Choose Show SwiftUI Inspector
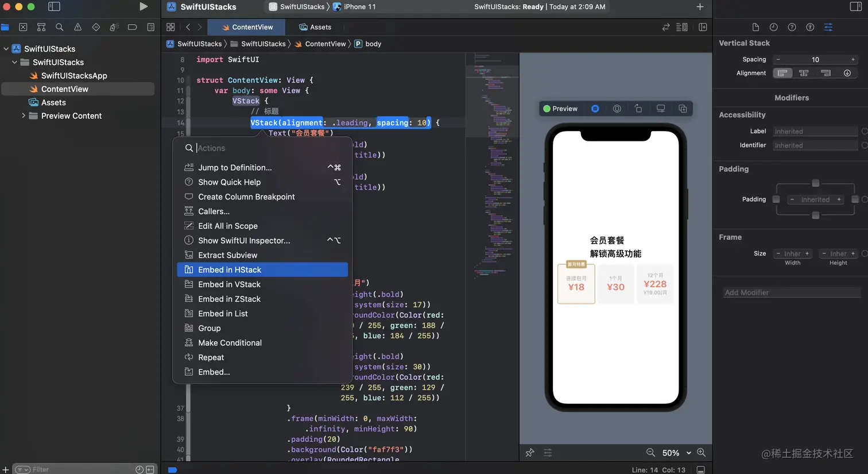 click(262, 240)
